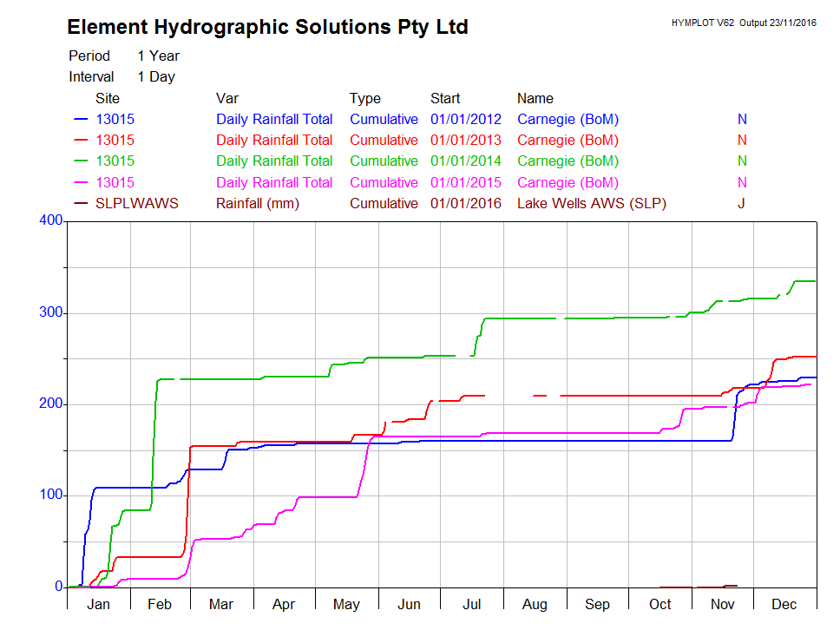840x630 pixels.
Task: Click the blue legend line for 2012
Action: pyautogui.click(x=82, y=120)
